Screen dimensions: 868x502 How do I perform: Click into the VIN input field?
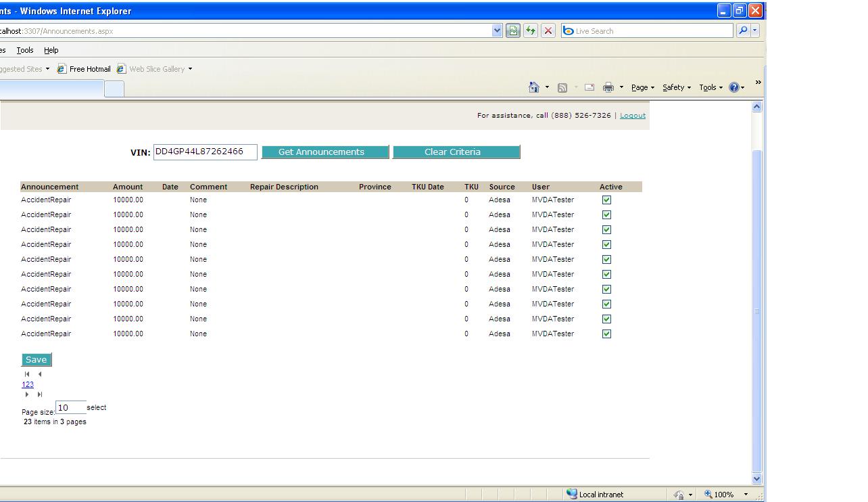[206, 152]
